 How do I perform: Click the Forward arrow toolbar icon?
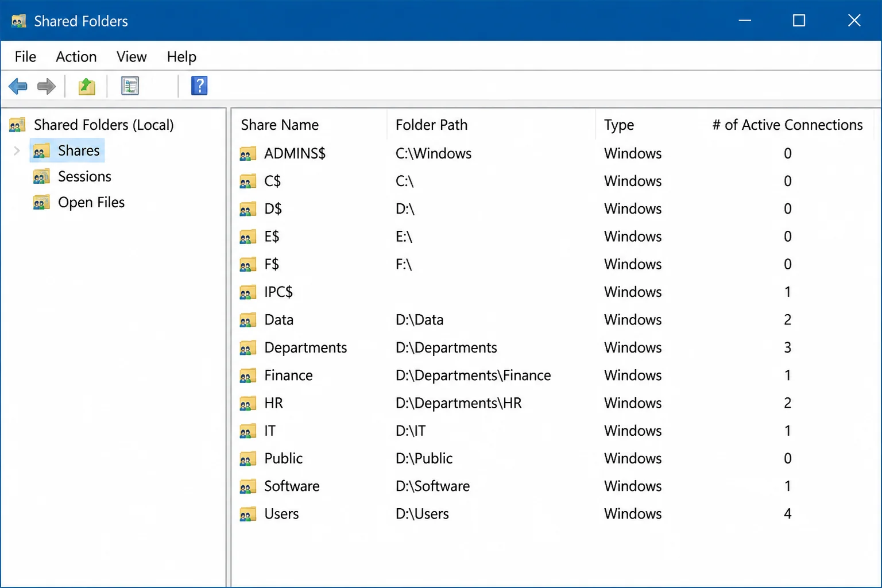click(47, 86)
